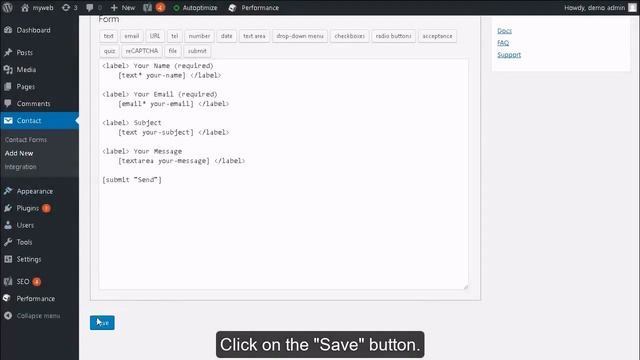
Task: Click the Contact envelope icon
Action: [x=8, y=120]
